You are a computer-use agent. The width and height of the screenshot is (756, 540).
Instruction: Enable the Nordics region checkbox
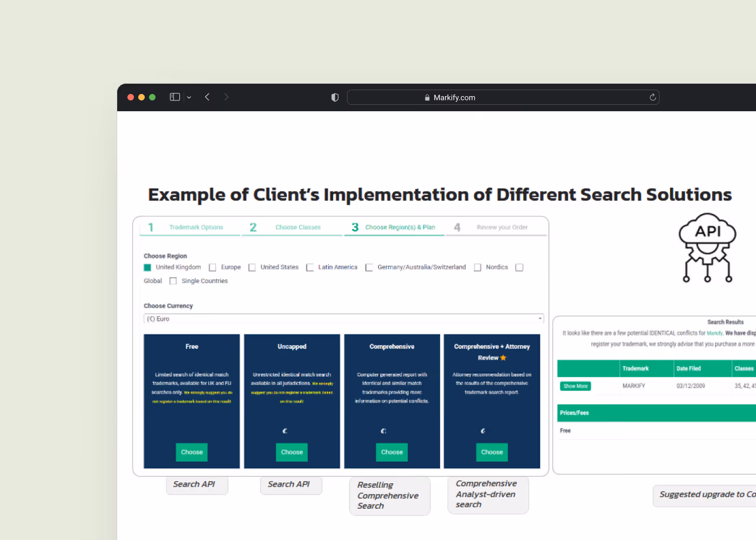(x=478, y=267)
